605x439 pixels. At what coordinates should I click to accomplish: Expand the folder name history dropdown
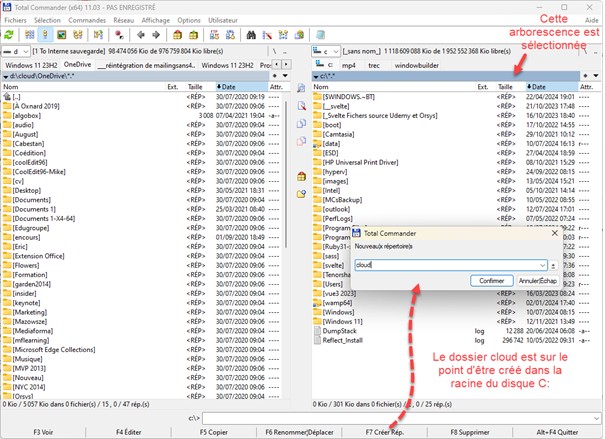click(x=542, y=265)
